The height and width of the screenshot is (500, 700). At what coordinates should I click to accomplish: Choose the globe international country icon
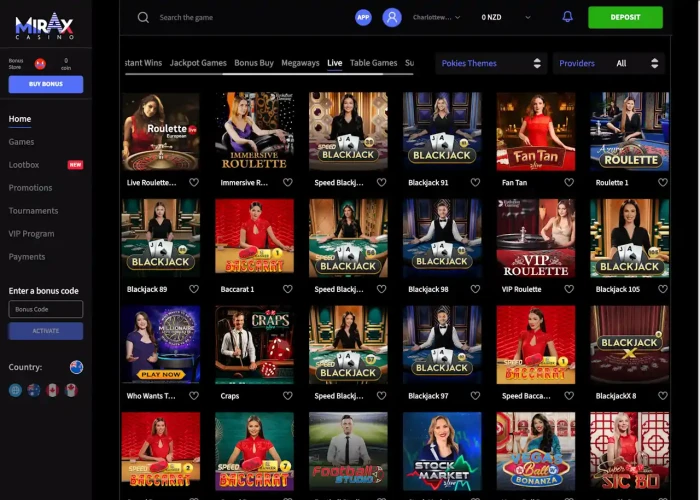(15, 390)
